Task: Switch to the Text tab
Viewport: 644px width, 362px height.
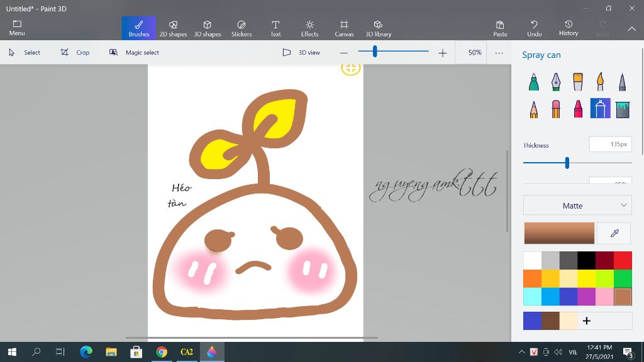Action: point(275,28)
